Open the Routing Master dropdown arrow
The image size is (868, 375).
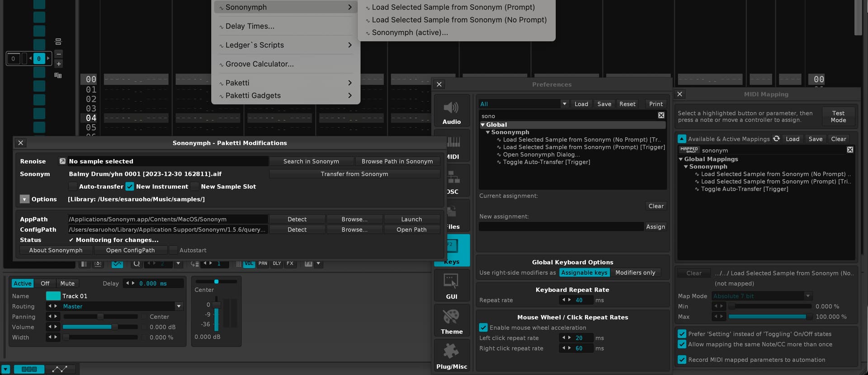pyautogui.click(x=179, y=306)
